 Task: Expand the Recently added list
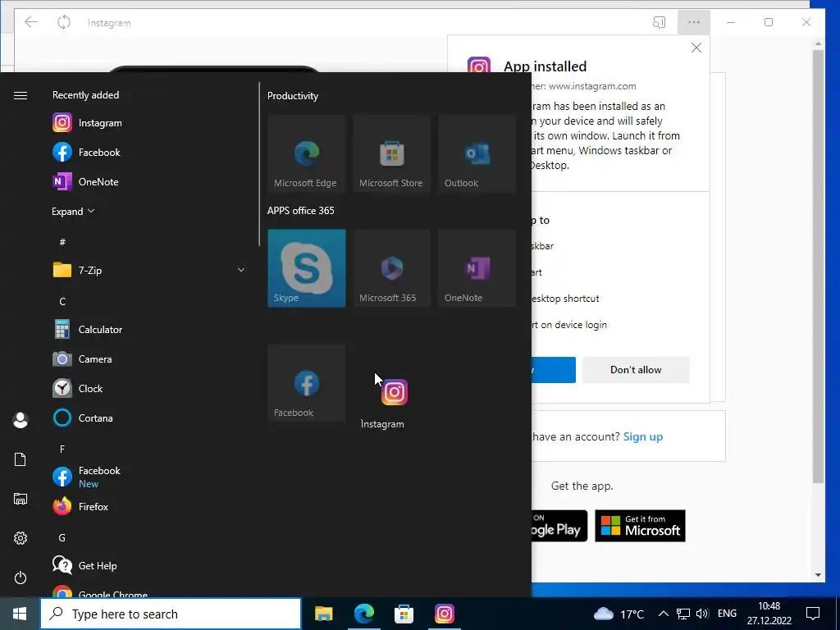pos(73,211)
